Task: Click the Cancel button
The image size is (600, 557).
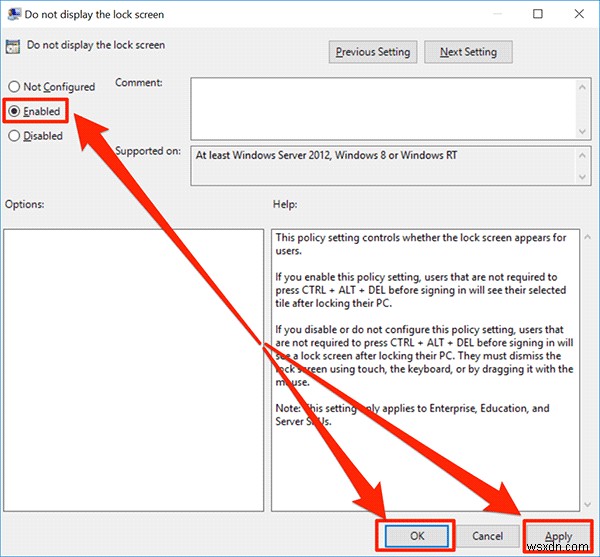Action: click(487, 536)
